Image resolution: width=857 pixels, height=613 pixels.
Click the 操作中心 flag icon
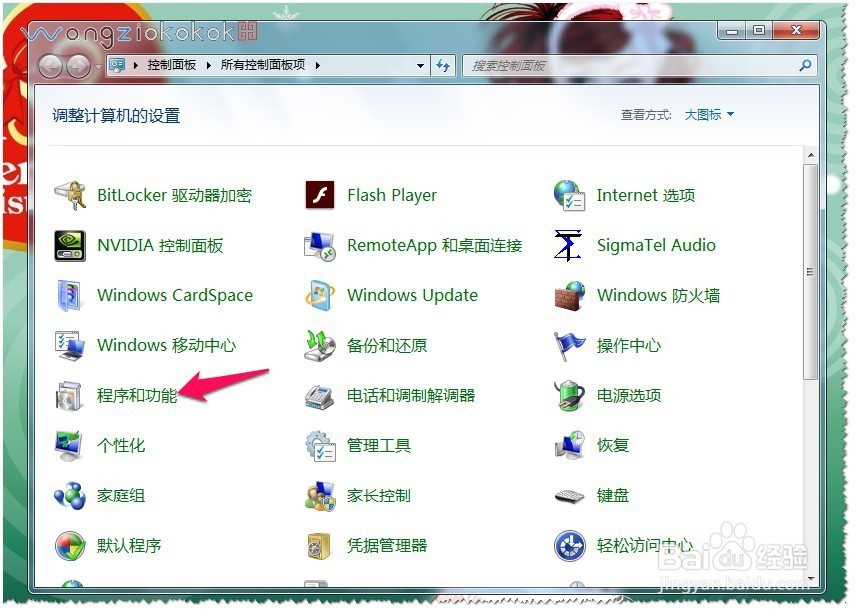(570, 346)
